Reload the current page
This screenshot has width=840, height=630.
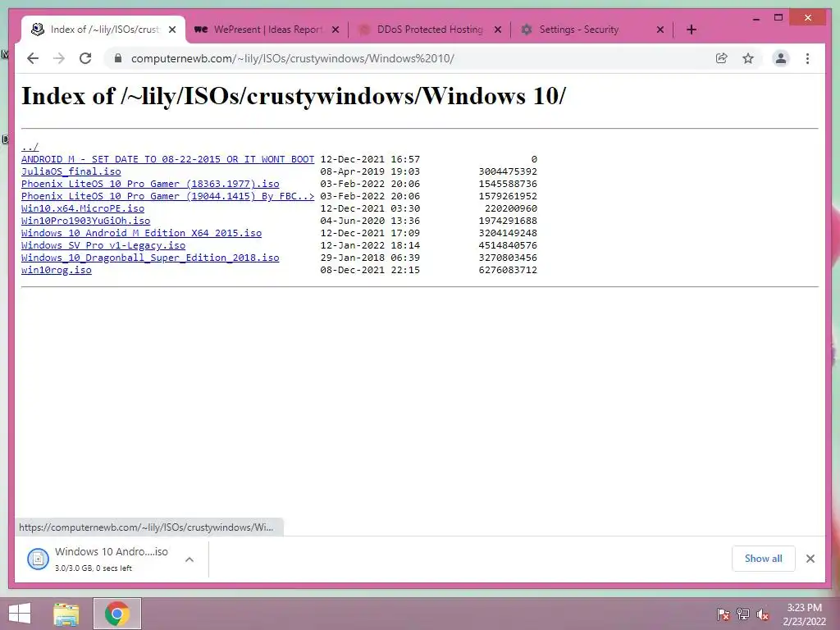85,58
